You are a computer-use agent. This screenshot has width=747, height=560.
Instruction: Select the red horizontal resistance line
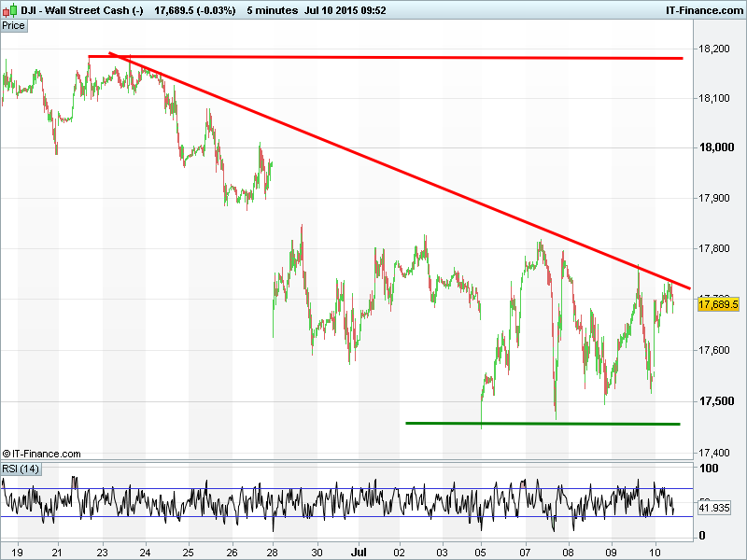pos(386,57)
